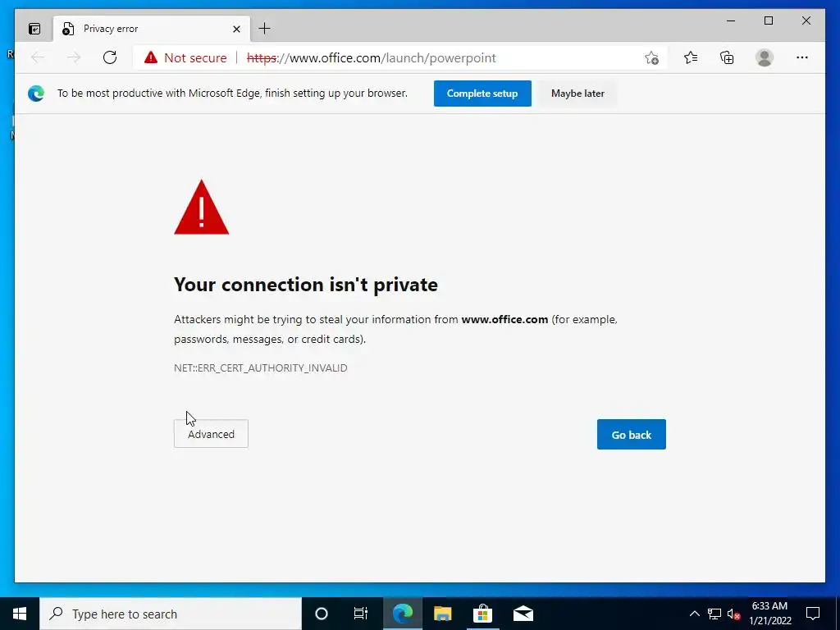Open the Windows Start menu
The height and width of the screenshot is (630, 840).
tap(20, 614)
